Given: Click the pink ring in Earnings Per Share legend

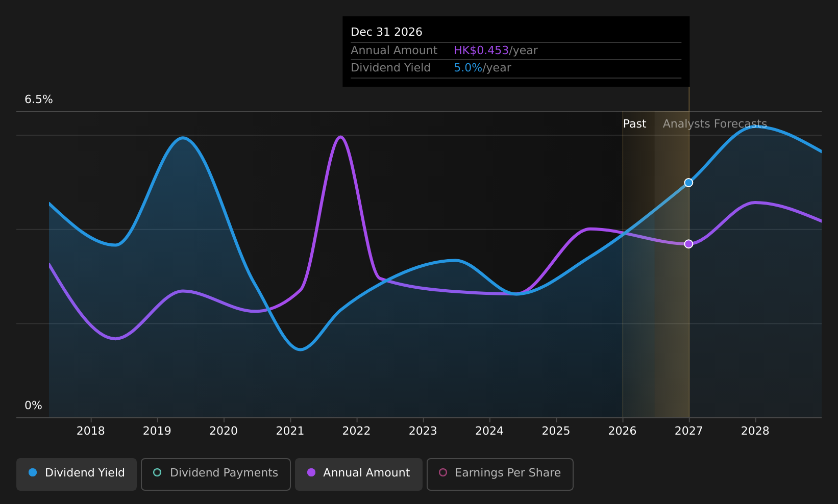Looking at the screenshot, I should click(443, 472).
